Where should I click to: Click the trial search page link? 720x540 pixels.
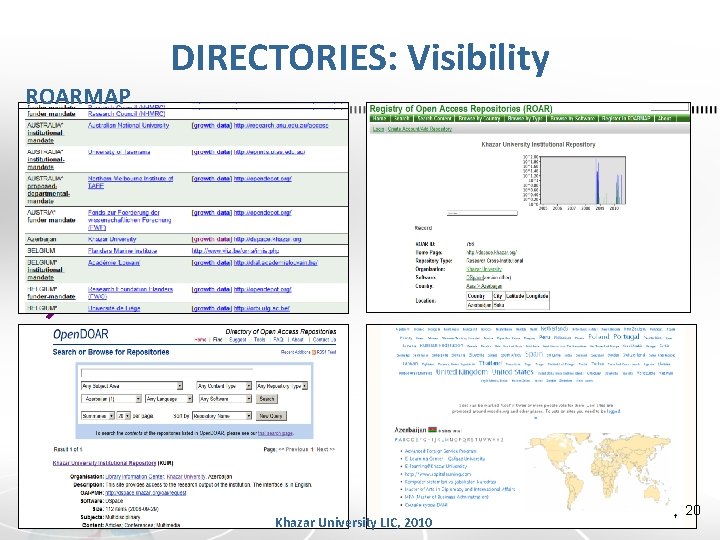[275, 433]
